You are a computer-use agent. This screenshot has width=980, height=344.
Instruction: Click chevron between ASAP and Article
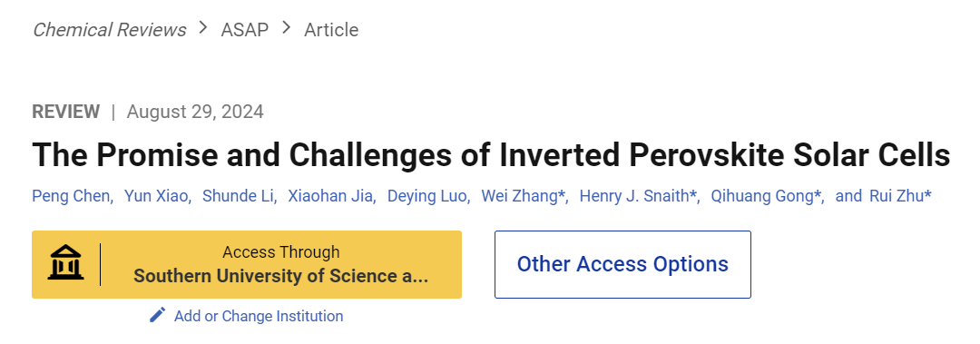286,28
